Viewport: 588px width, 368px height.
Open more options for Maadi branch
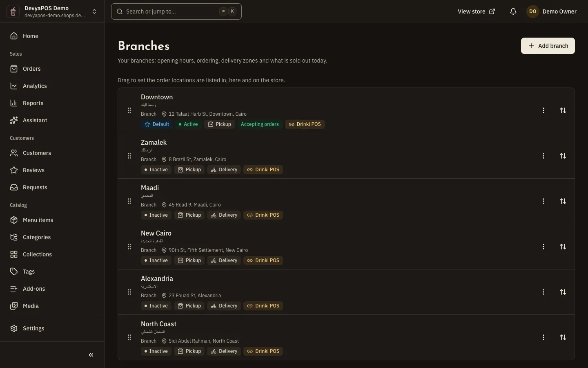[x=543, y=201]
